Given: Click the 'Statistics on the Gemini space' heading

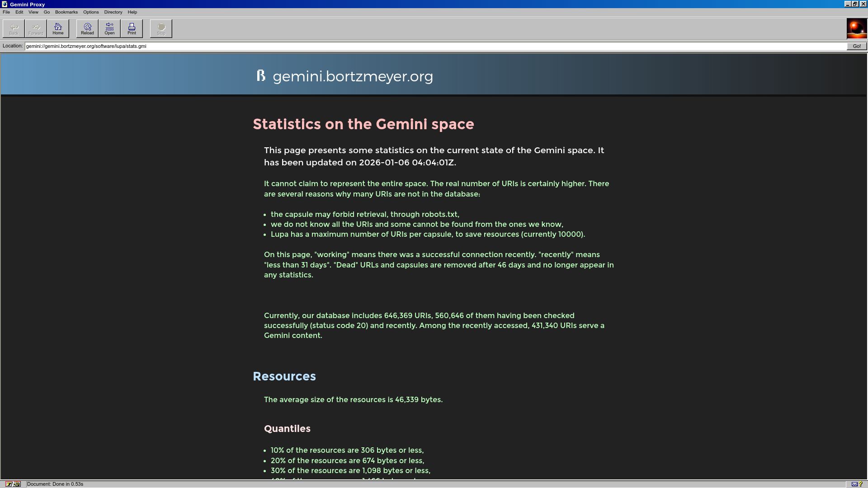Looking at the screenshot, I should click(363, 124).
